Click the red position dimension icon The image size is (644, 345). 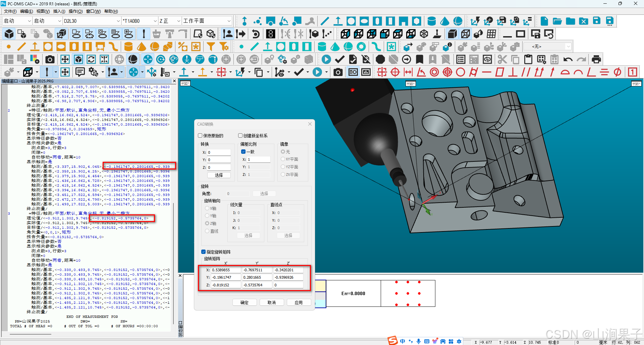[395, 72]
